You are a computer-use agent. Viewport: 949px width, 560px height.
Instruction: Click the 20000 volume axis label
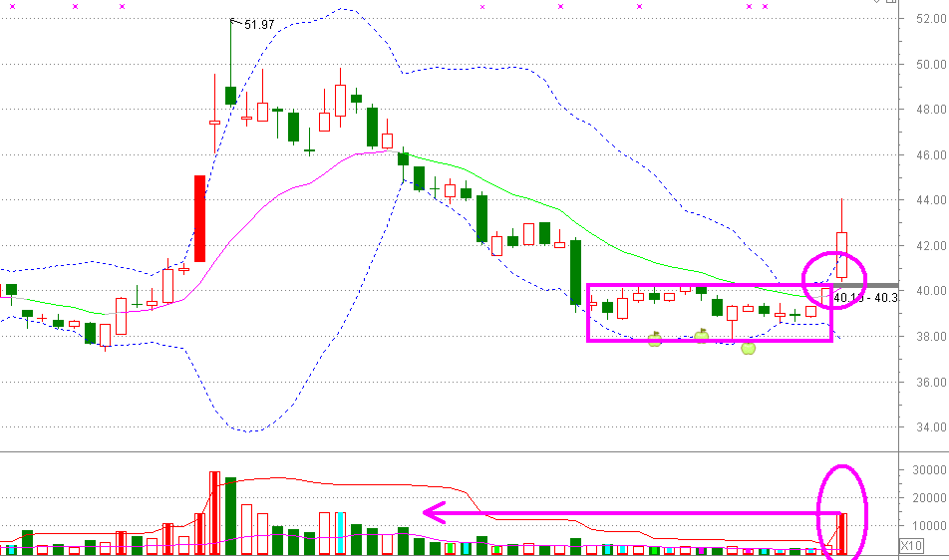click(928, 497)
